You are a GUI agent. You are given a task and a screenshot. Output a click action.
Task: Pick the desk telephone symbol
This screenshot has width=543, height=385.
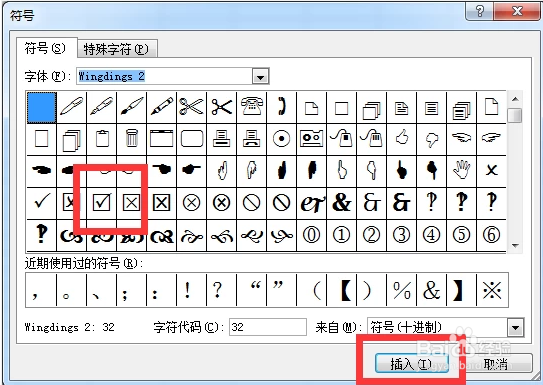(x=252, y=107)
